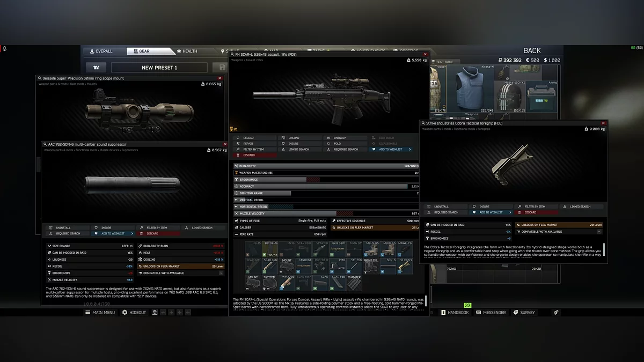The image size is (644, 362).
Task: Select the SDN-6 suppressor slot
Action: 388,266
